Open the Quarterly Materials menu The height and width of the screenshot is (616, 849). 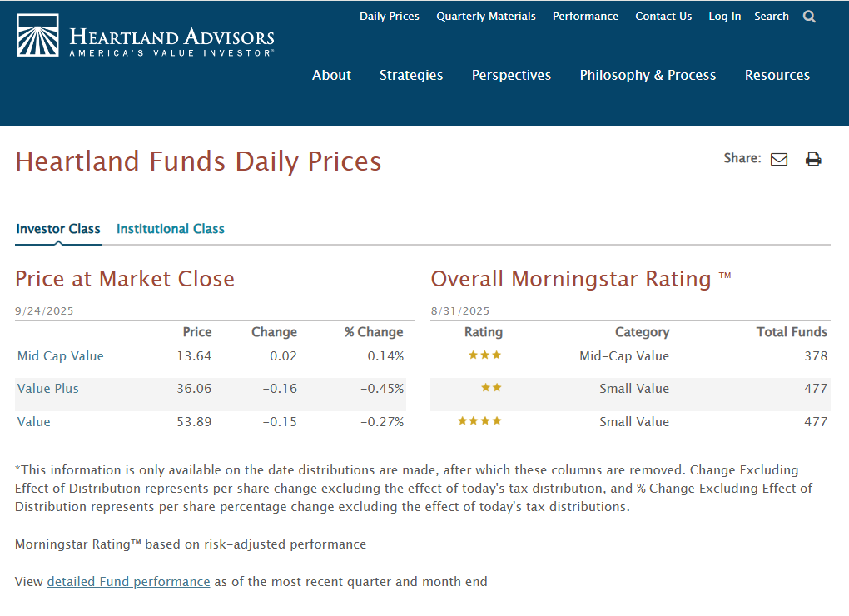coord(485,15)
